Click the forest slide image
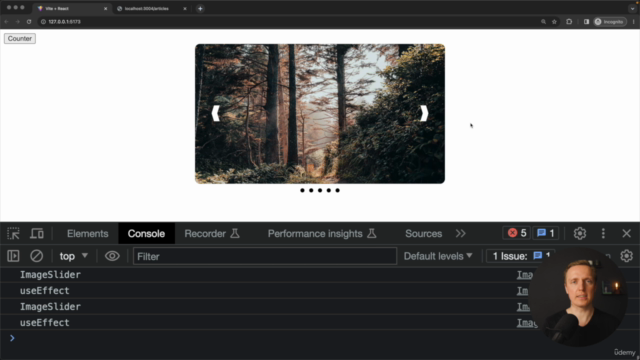Viewport: 640px width, 360px height. pos(320,113)
